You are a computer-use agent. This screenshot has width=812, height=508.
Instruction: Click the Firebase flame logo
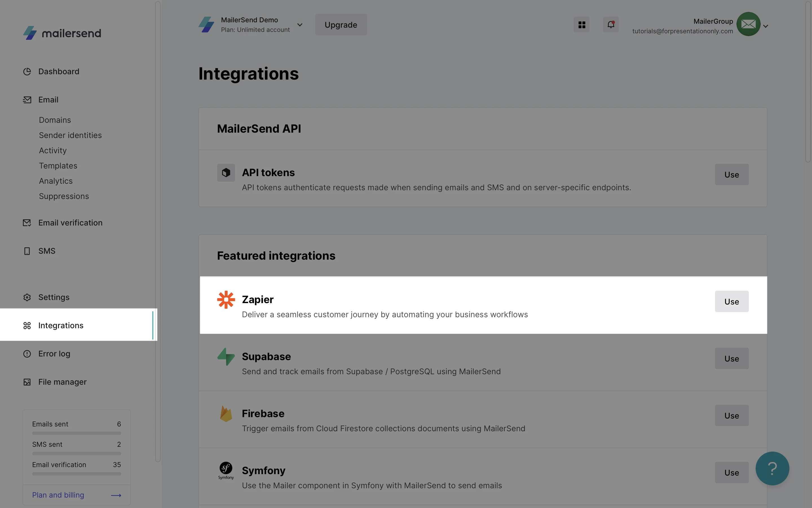pos(226,413)
